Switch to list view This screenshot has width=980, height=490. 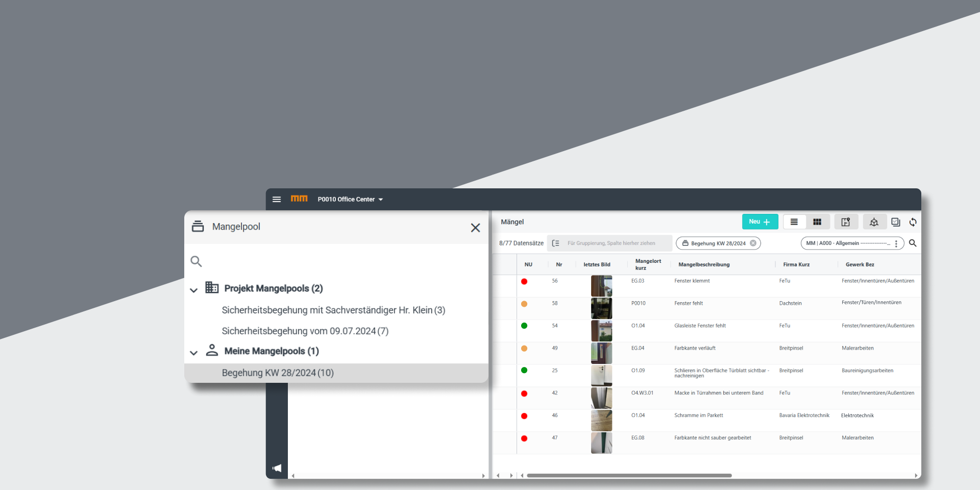click(794, 222)
